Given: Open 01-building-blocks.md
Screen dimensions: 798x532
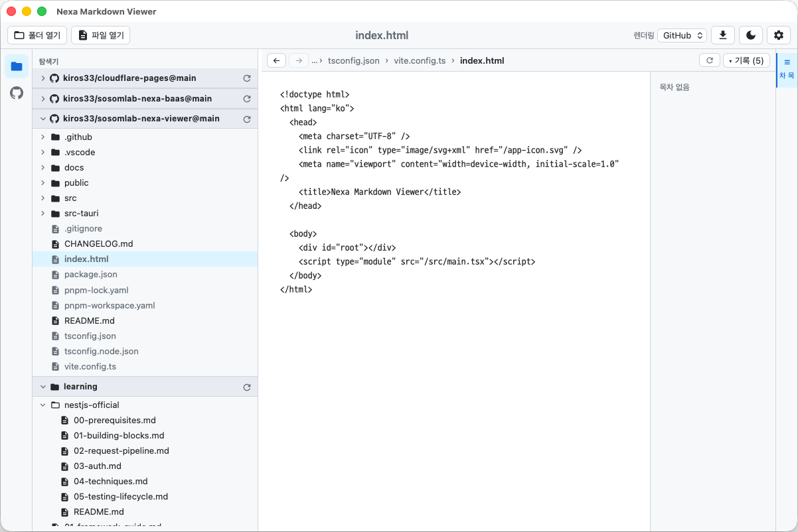Looking at the screenshot, I should point(145,435).
